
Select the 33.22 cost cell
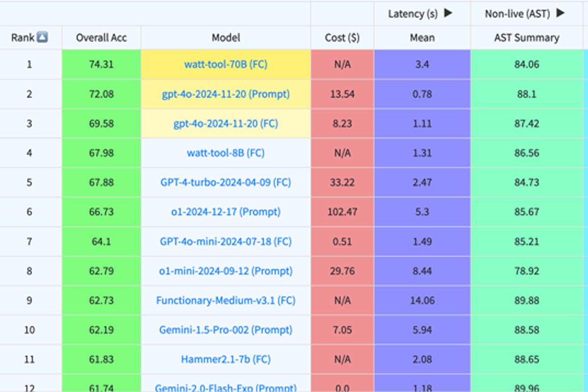[343, 182]
